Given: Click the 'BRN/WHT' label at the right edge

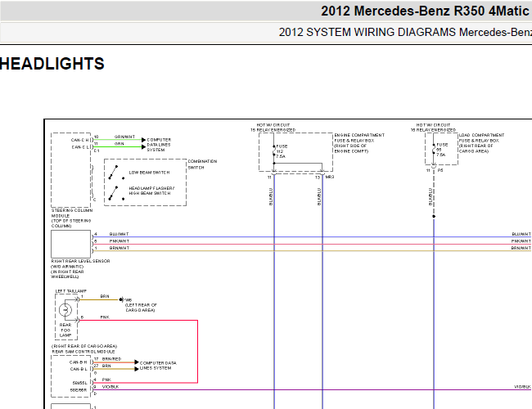Looking at the screenshot, I should click(x=521, y=248).
